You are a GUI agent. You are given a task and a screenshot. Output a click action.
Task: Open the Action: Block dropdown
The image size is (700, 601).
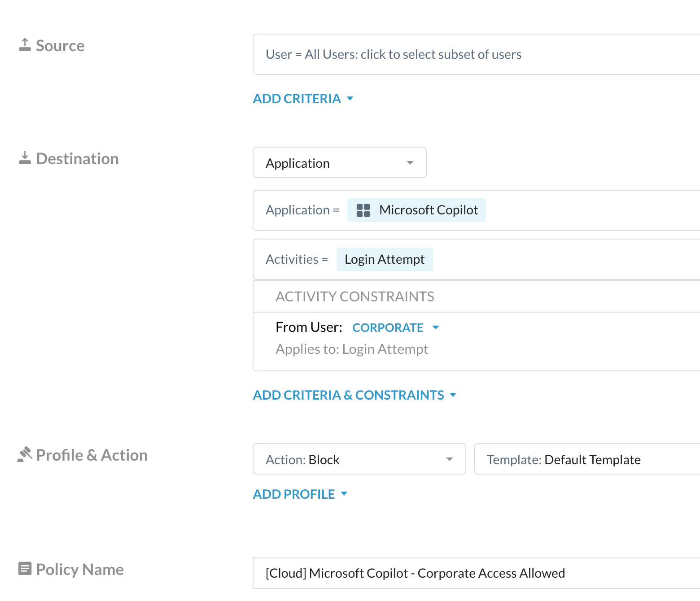(359, 459)
